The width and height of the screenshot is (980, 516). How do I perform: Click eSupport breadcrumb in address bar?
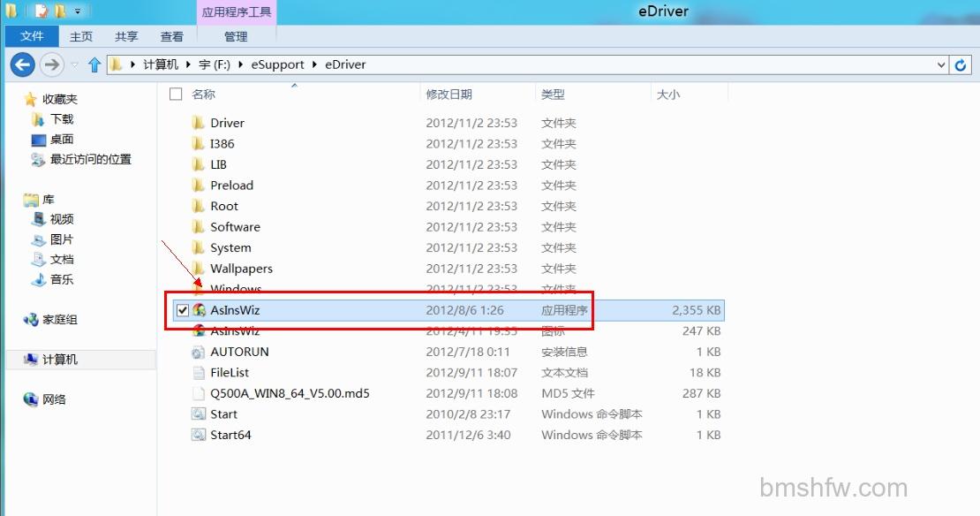point(277,64)
